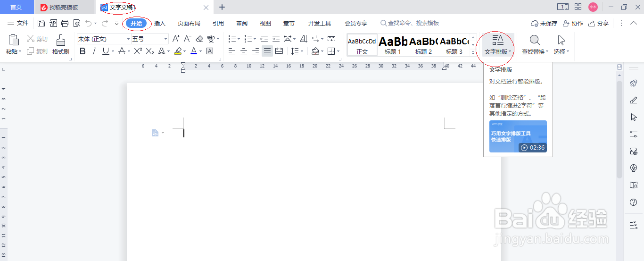644x261 pixels.
Task: Click the rocket icon in right sidebar
Action: pos(634,83)
